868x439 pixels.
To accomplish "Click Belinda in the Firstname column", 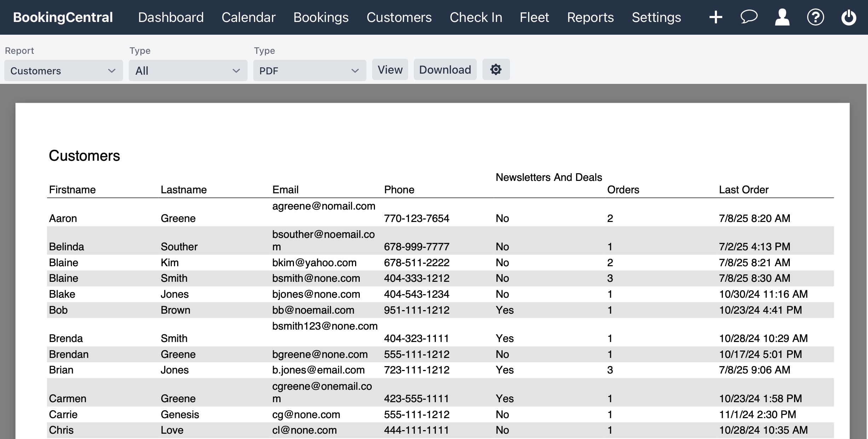I will pyautogui.click(x=66, y=247).
